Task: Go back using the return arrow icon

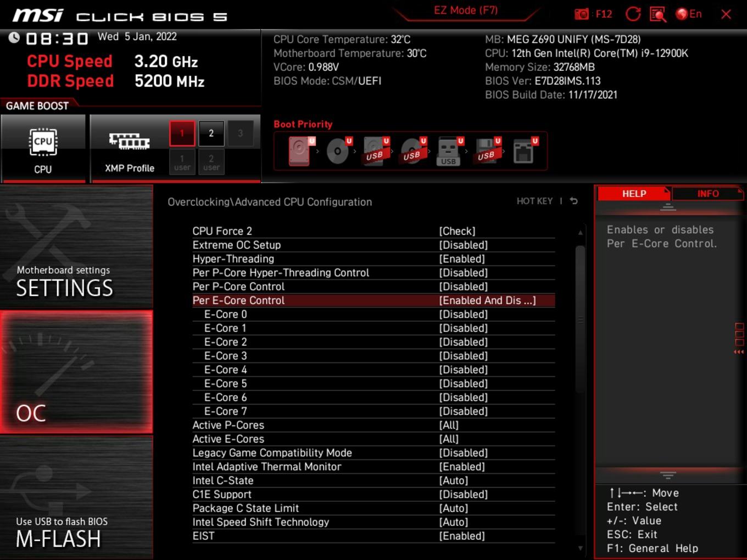Action: pyautogui.click(x=574, y=201)
